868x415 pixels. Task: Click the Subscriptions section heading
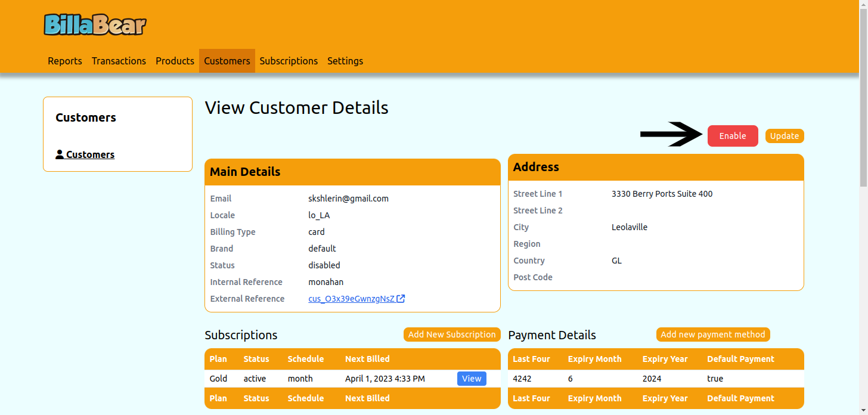241,335
